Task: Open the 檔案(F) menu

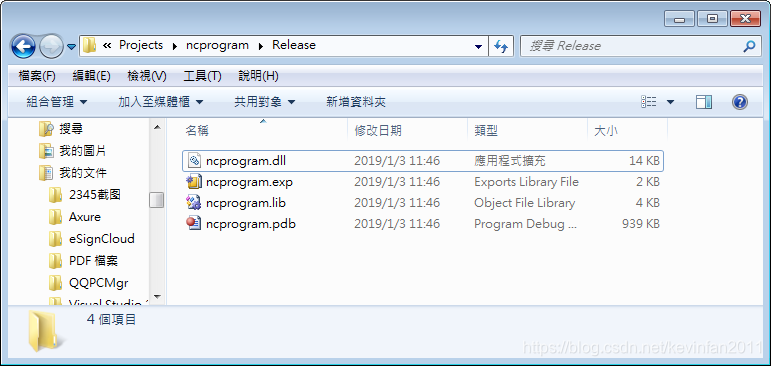Action: 37,76
